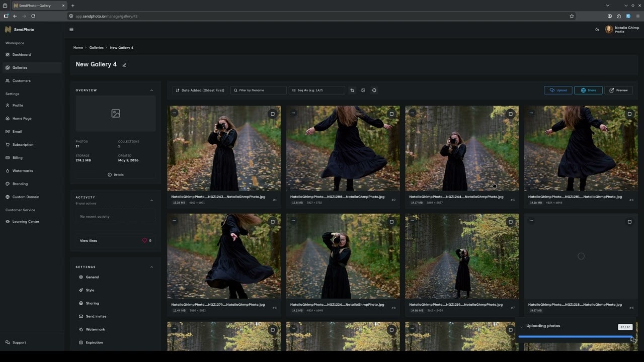
Task: Select the checkbox on photo NGZ1224
Action: [391, 222]
